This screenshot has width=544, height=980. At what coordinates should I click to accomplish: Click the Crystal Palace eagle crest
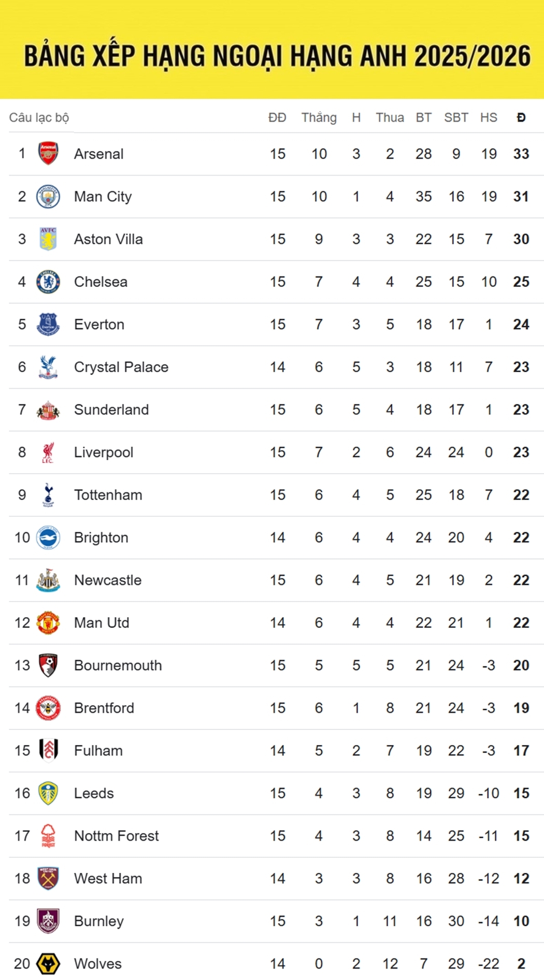[48, 367]
